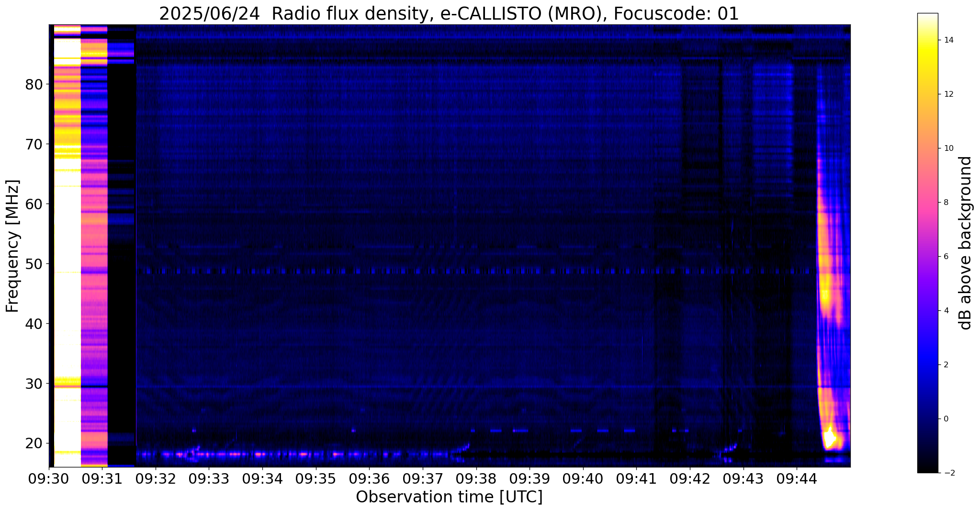Click the 09:37 time tick label
Viewport: 980px width, 511px height.
(x=423, y=479)
